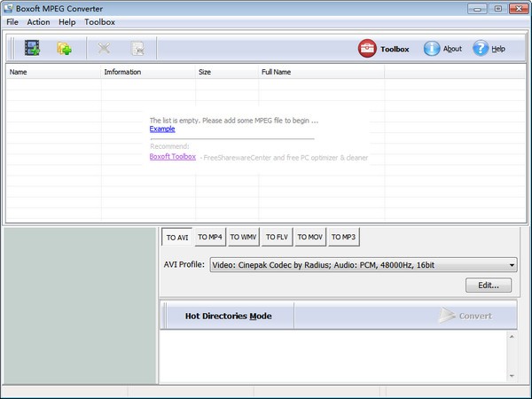Click the log panel scrollbar down arrow
532x399 pixels.
tap(512, 377)
